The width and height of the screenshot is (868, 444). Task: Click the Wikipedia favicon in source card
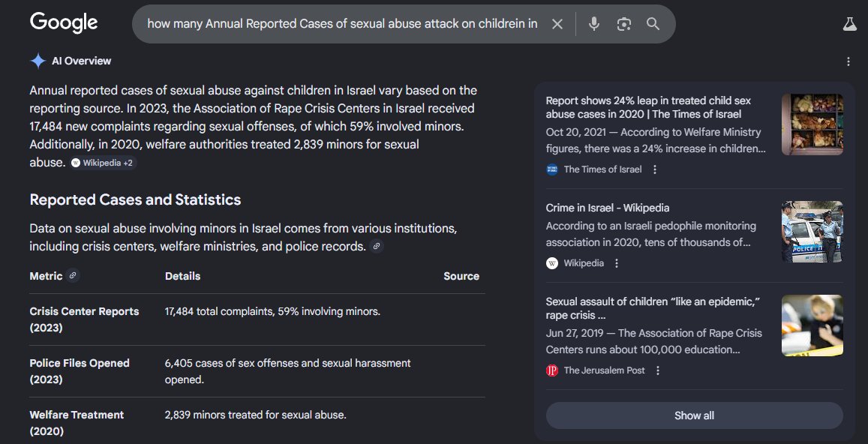(x=552, y=263)
